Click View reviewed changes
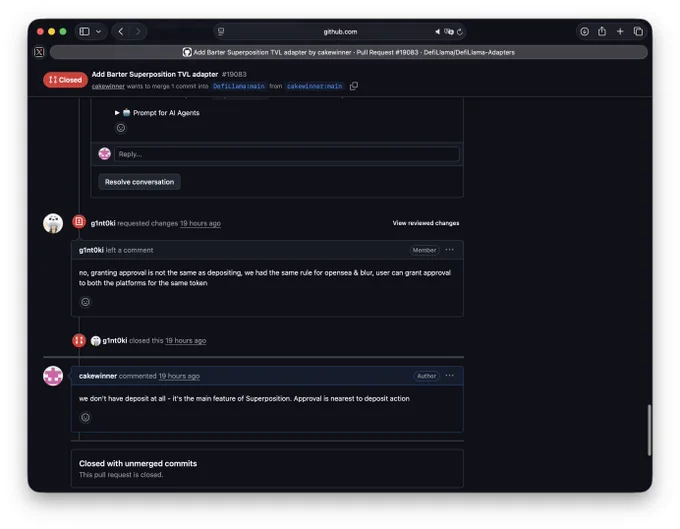Viewport: 680px width, 529px height. 426,223
